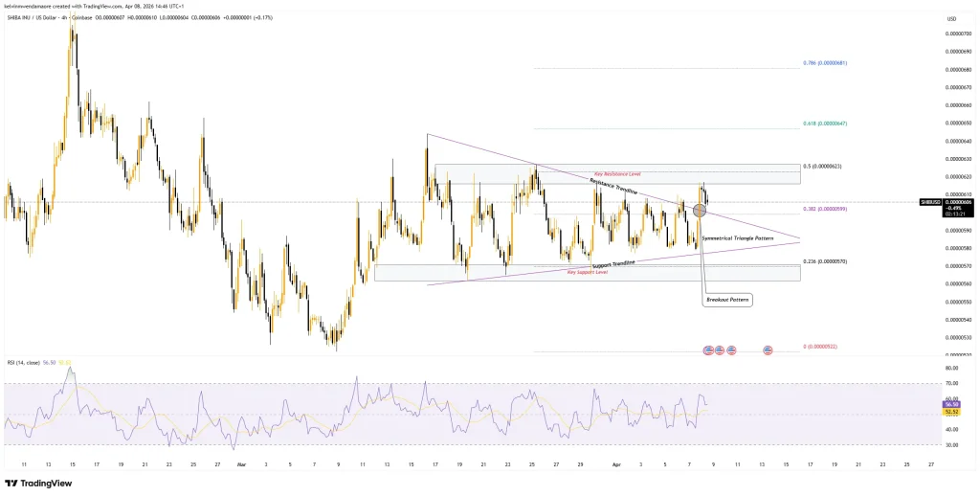
Task: Click the 0 (0.00000522) Fibonacci label
Action: [x=820, y=347]
